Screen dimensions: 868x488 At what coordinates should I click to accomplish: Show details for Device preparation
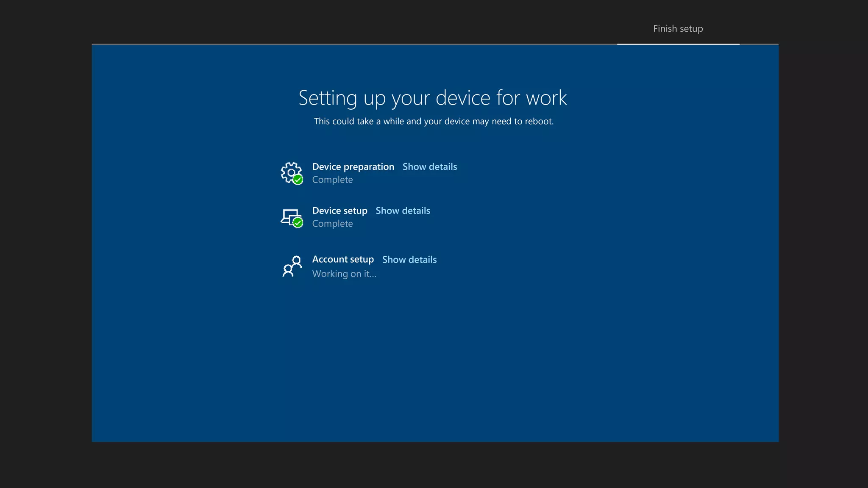coord(430,167)
